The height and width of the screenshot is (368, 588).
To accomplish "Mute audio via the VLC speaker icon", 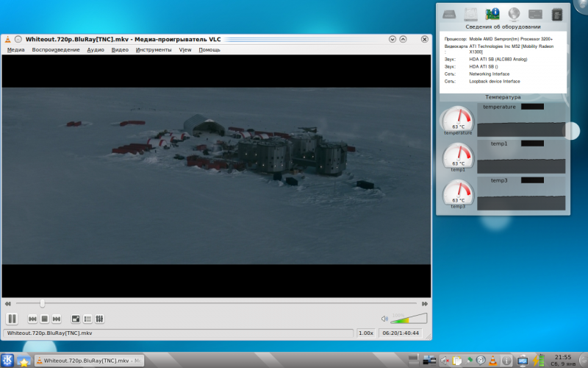I will pyautogui.click(x=384, y=319).
